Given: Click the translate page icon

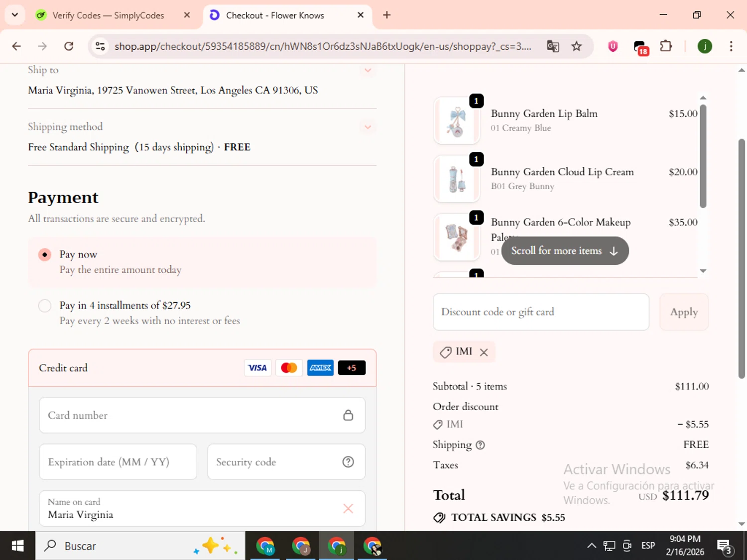Looking at the screenshot, I should click(x=553, y=46).
